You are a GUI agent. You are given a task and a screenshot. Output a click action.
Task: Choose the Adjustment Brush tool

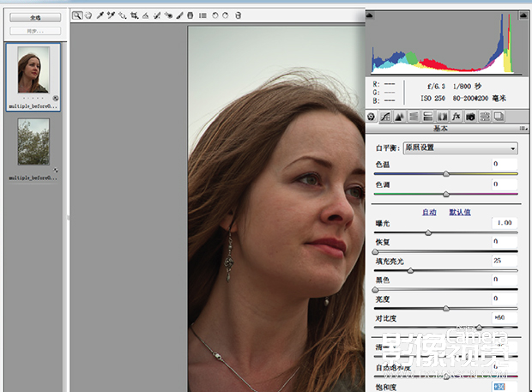click(x=180, y=15)
